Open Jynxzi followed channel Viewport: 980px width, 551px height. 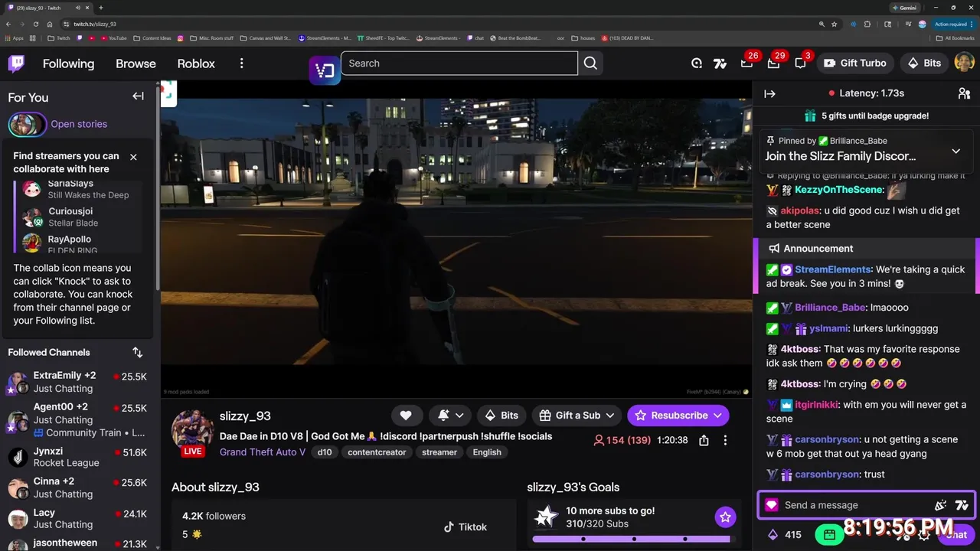point(80,457)
